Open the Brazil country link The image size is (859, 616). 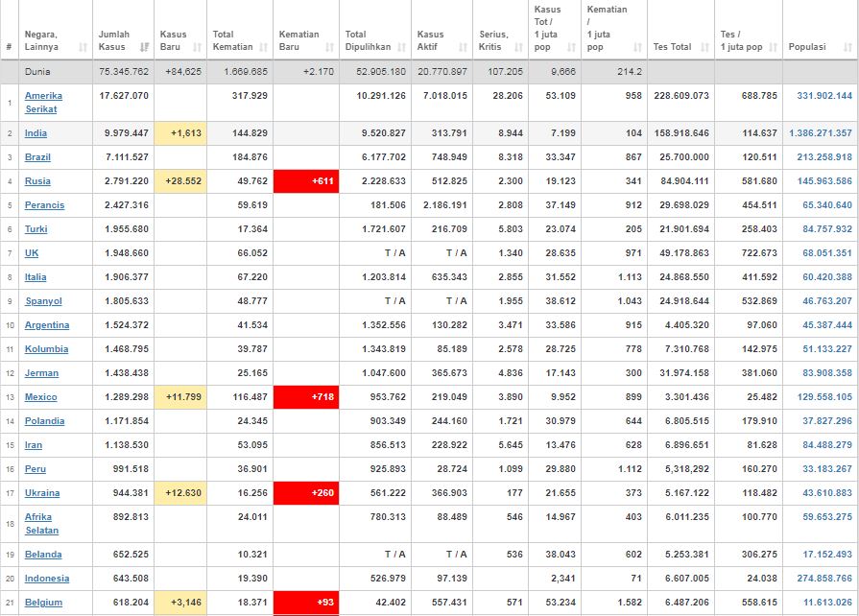(x=37, y=157)
